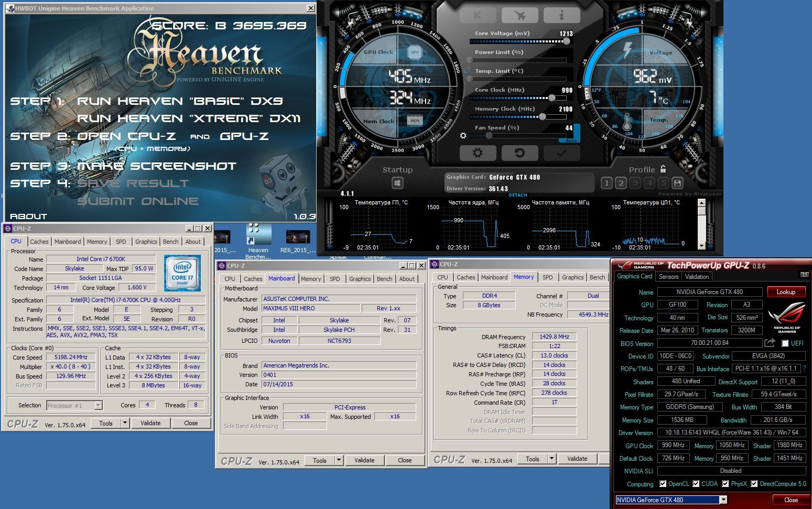Image resolution: width=812 pixels, height=509 pixels.
Task: Click the down arrow on the Afterburner monitor scrollbar
Action: point(702,245)
